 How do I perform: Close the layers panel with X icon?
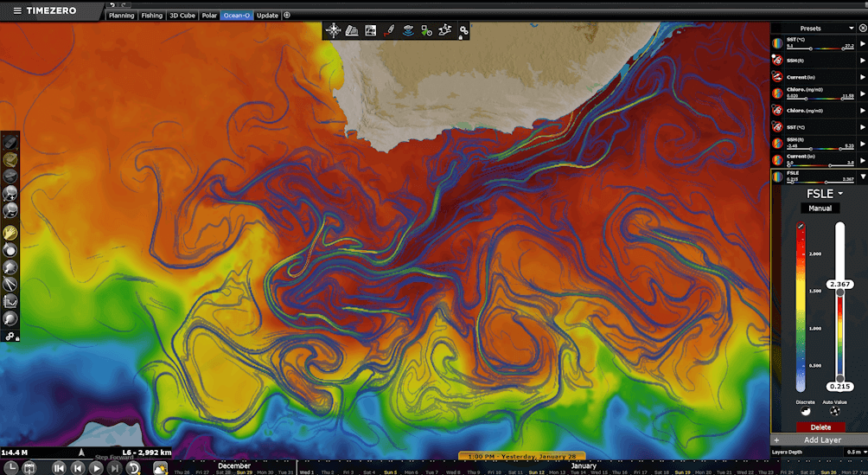click(x=863, y=28)
